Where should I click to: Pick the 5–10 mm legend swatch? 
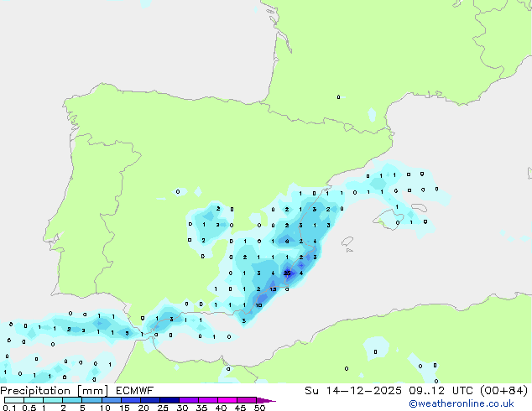point(91,400)
